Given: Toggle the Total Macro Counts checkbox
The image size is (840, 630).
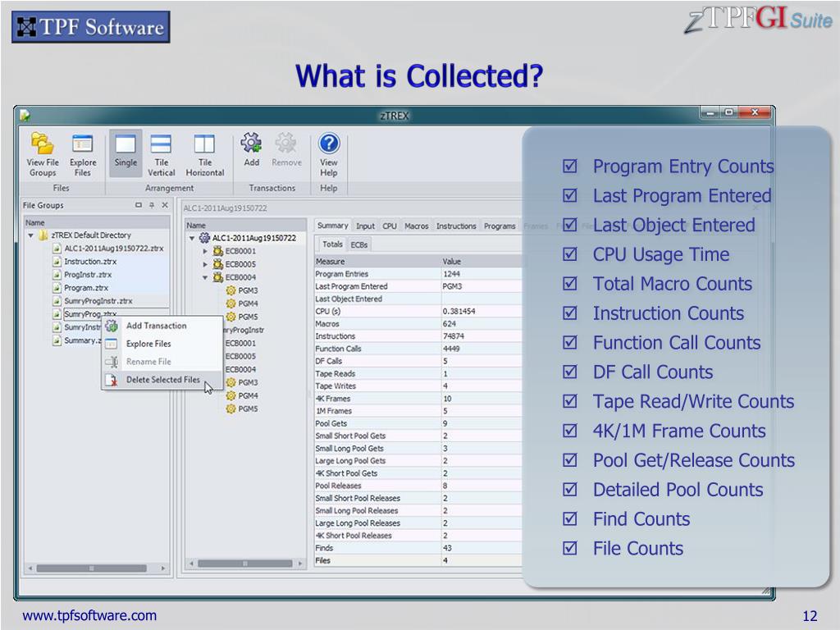Looking at the screenshot, I should [570, 283].
